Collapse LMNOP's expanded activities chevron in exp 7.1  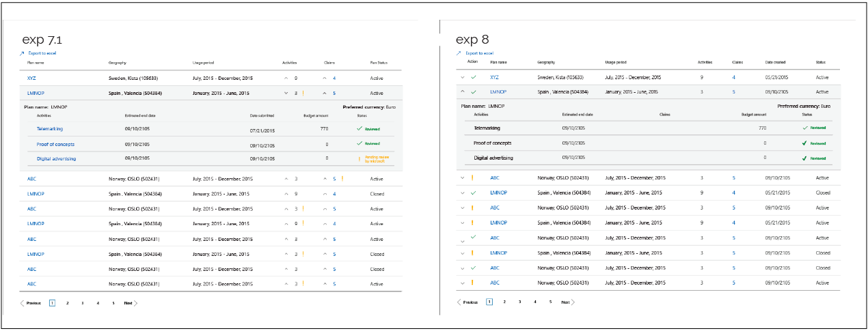pyautogui.click(x=286, y=93)
